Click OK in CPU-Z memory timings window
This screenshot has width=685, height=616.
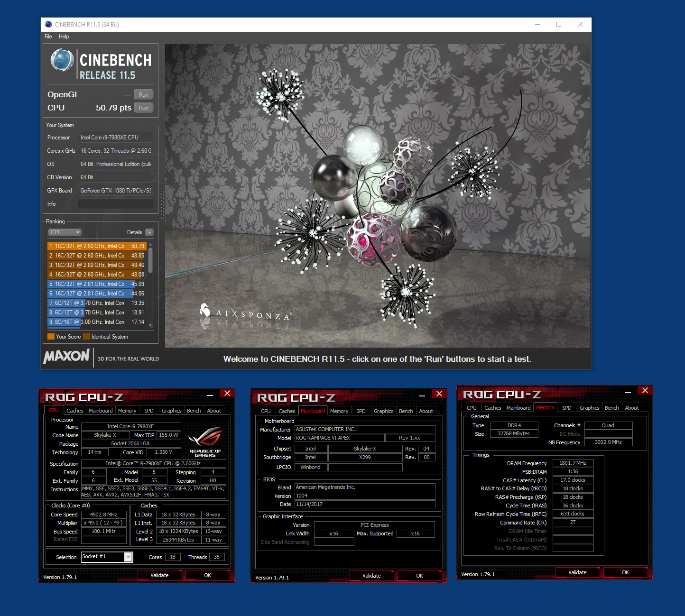[625, 572]
